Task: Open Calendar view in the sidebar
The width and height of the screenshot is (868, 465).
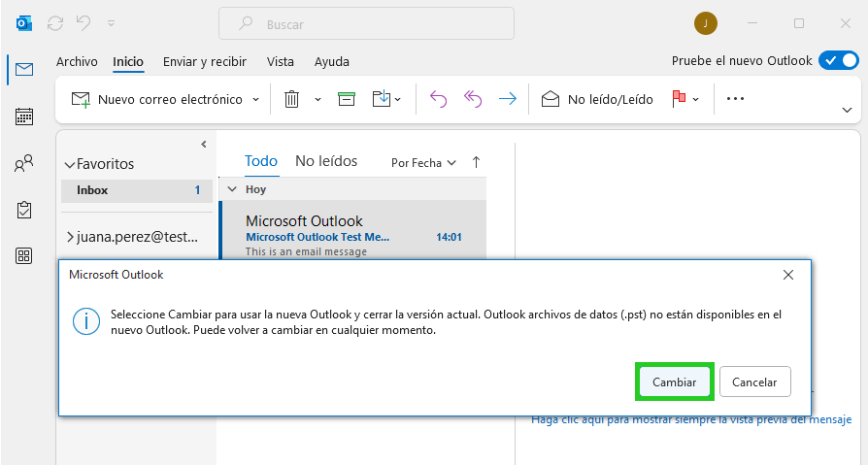Action: pos(24,116)
